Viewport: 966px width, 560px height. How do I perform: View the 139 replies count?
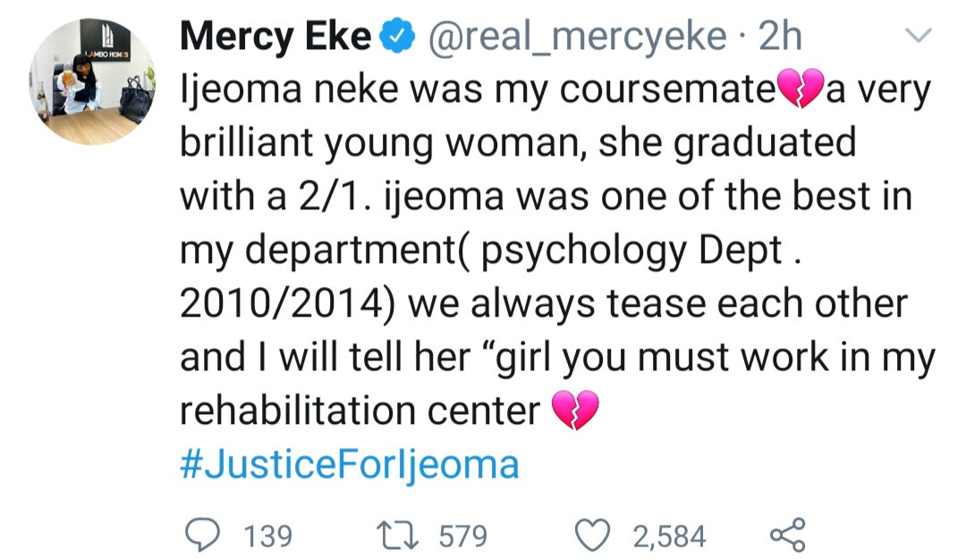268,536
